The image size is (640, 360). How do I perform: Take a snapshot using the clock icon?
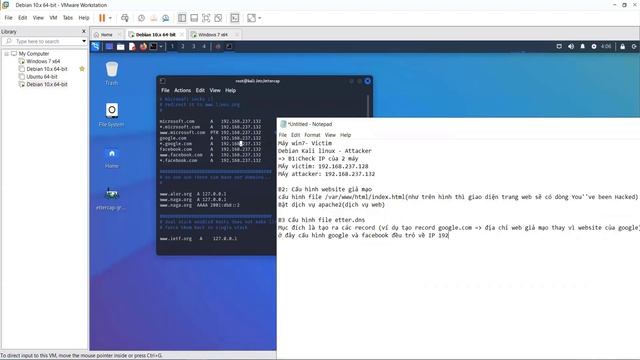[x=141, y=18]
